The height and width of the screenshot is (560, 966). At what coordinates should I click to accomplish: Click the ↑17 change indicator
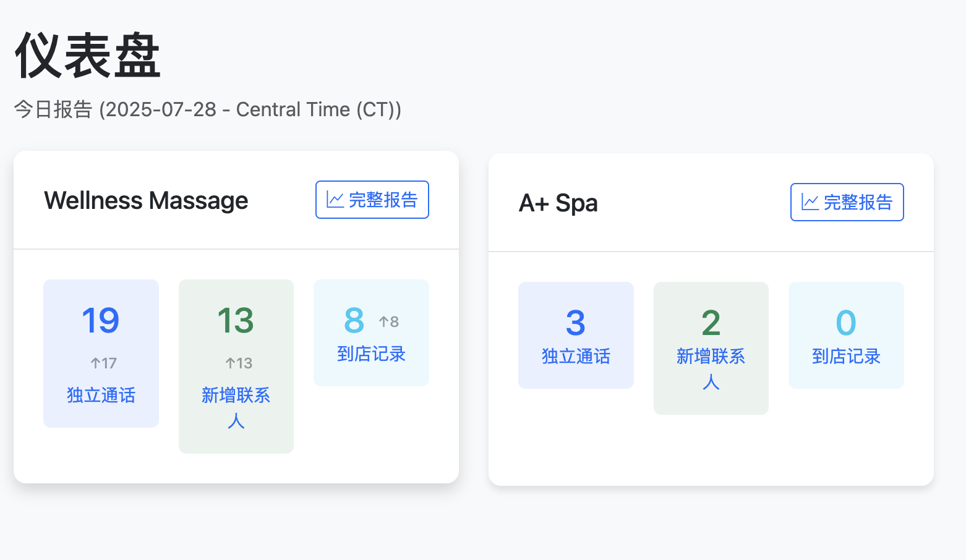pyautogui.click(x=103, y=363)
